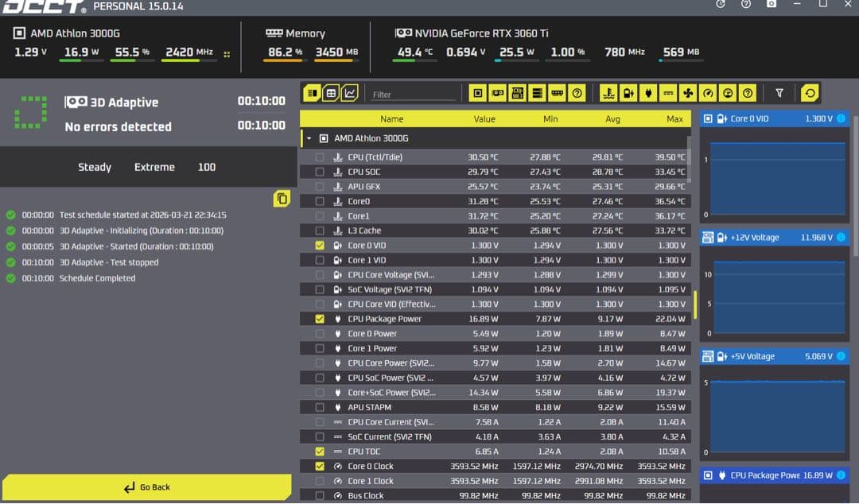
Task: Uncheck the CPU Package Power checkbox
Action: click(x=320, y=319)
